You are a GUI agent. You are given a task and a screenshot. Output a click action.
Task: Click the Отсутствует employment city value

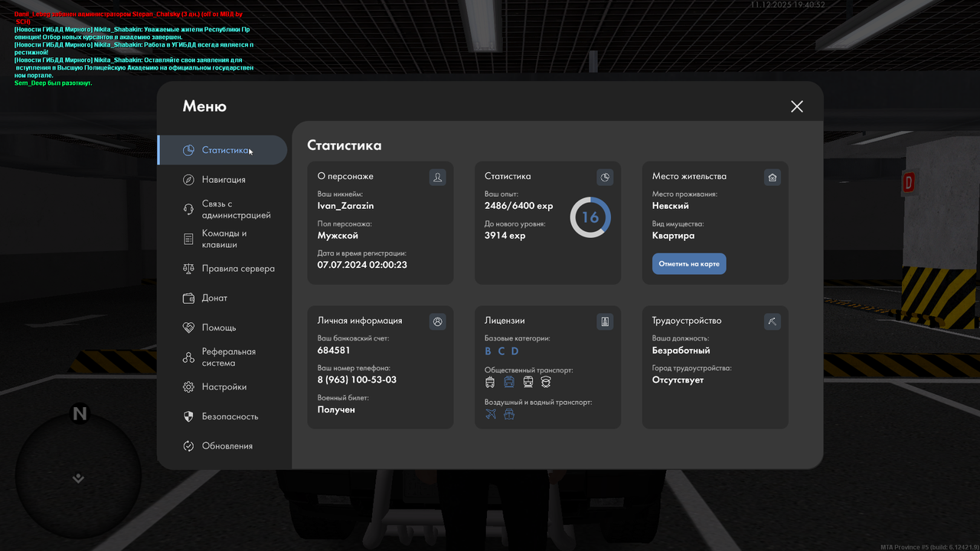point(678,380)
